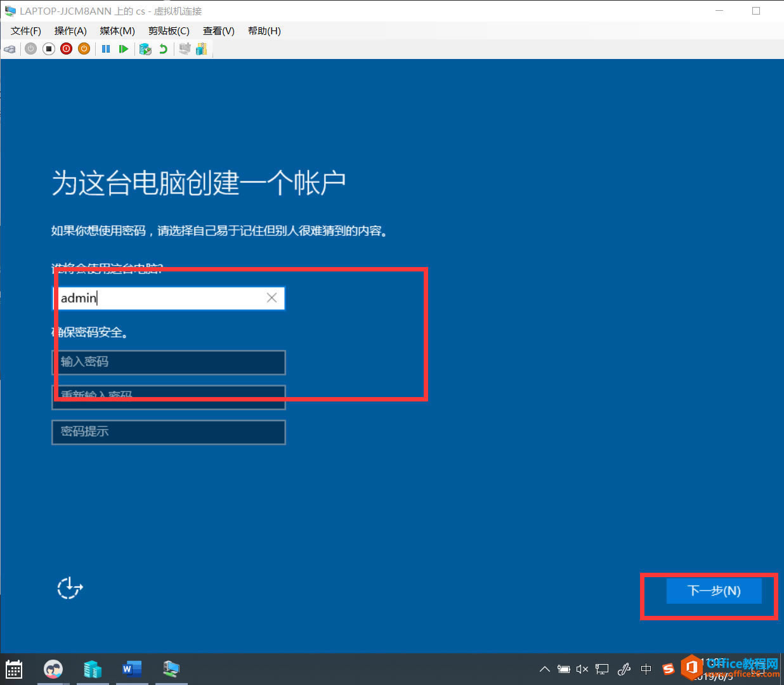Maximize the virtual machine connection window
The height and width of the screenshot is (685, 784).
[x=756, y=11]
